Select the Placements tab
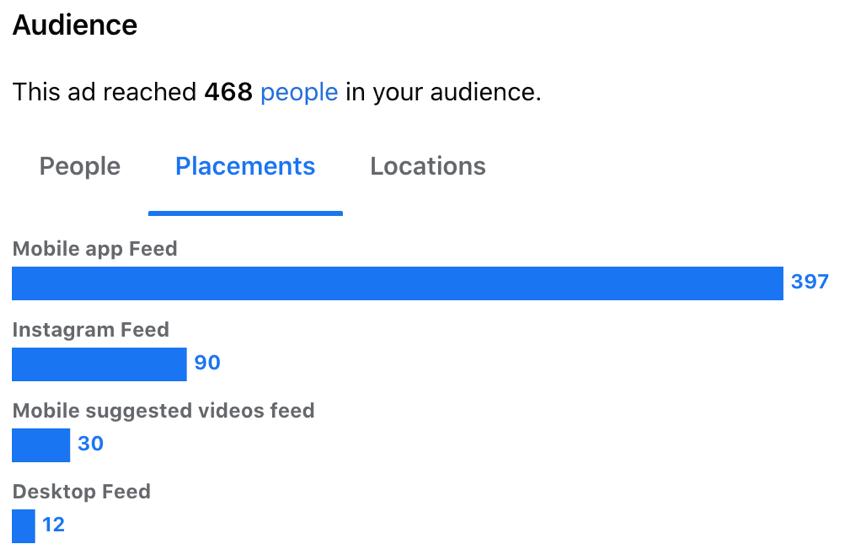856x550 pixels. tap(245, 166)
